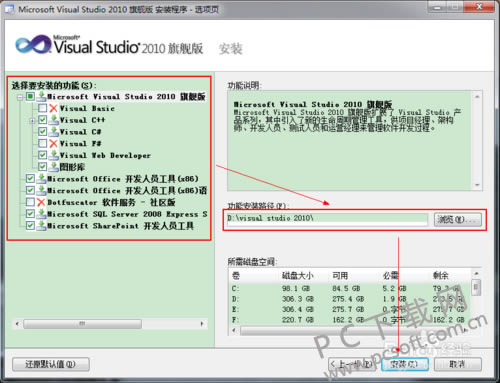Uncheck the Visual C# checkbox
The height and width of the screenshot is (383, 500).
pos(42,131)
